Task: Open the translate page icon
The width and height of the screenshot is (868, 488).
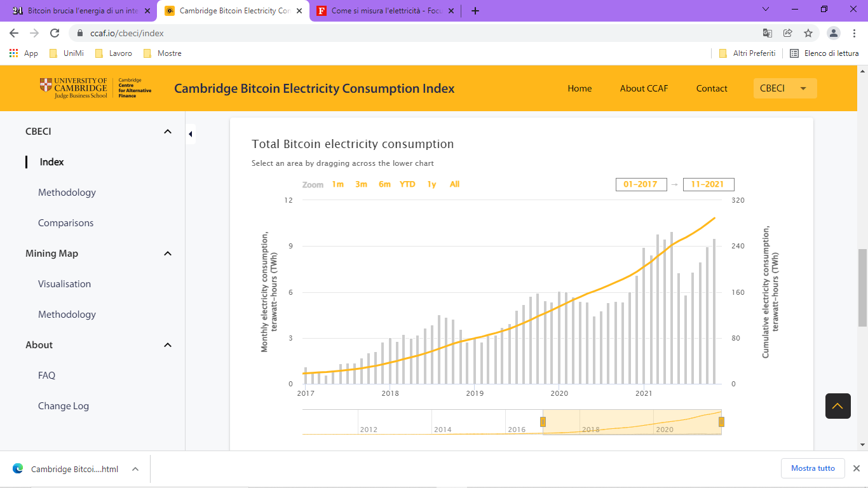Action: pos(768,33)
